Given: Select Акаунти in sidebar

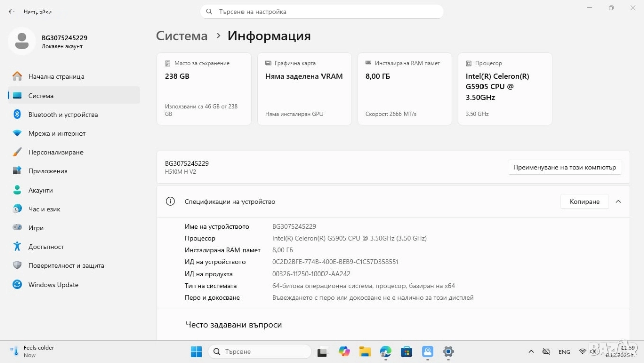Looking at the screenshot, I should 40,190.
